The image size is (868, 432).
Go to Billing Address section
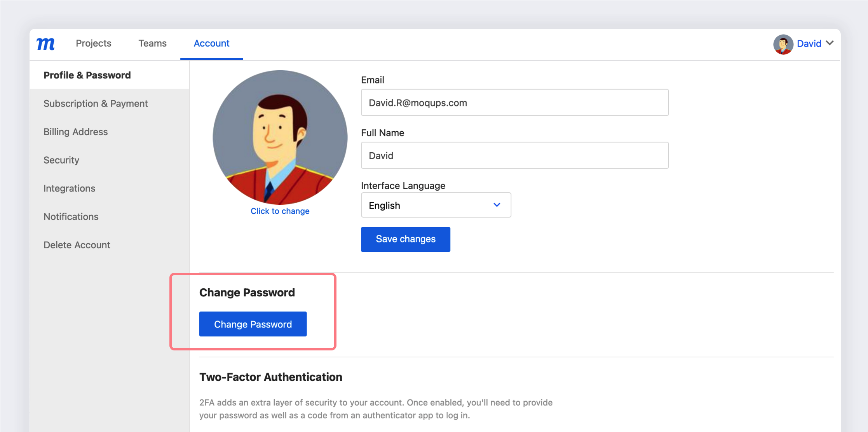[75, 131]
